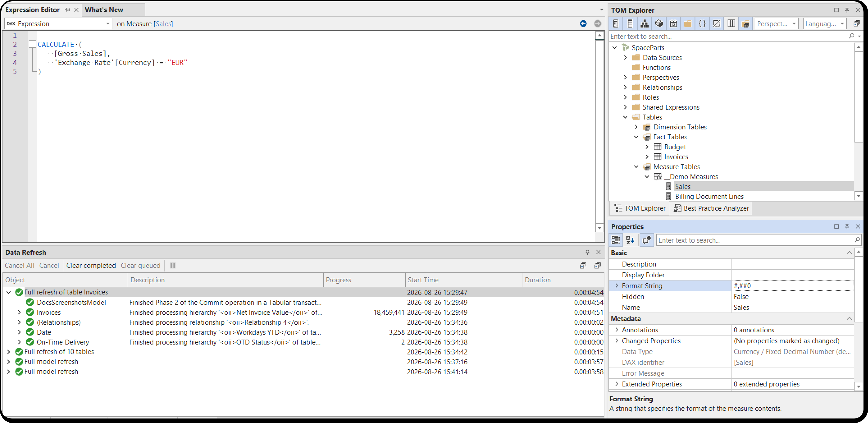Collapse all nodes in TOM Explorer

pyautogui.click(x=856, y=24)
